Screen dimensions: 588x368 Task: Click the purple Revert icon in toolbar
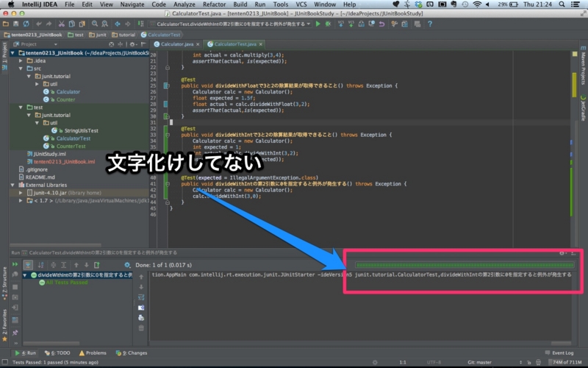pos(381,24)
